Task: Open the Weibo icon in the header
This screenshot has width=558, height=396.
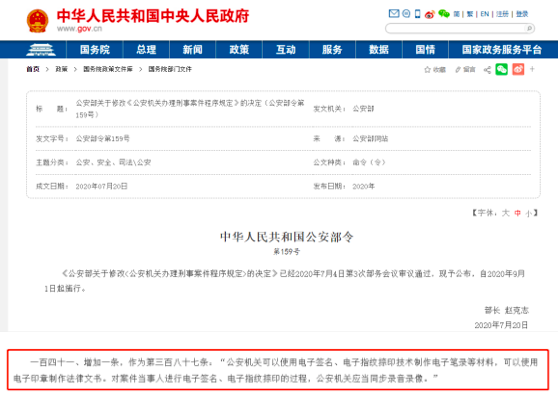Action: point(430,14)
